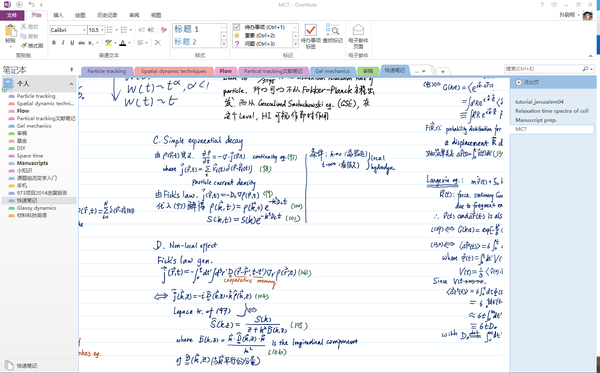Toggle the To Do tag (Ctrl+1) checkbox

[236, 27]
